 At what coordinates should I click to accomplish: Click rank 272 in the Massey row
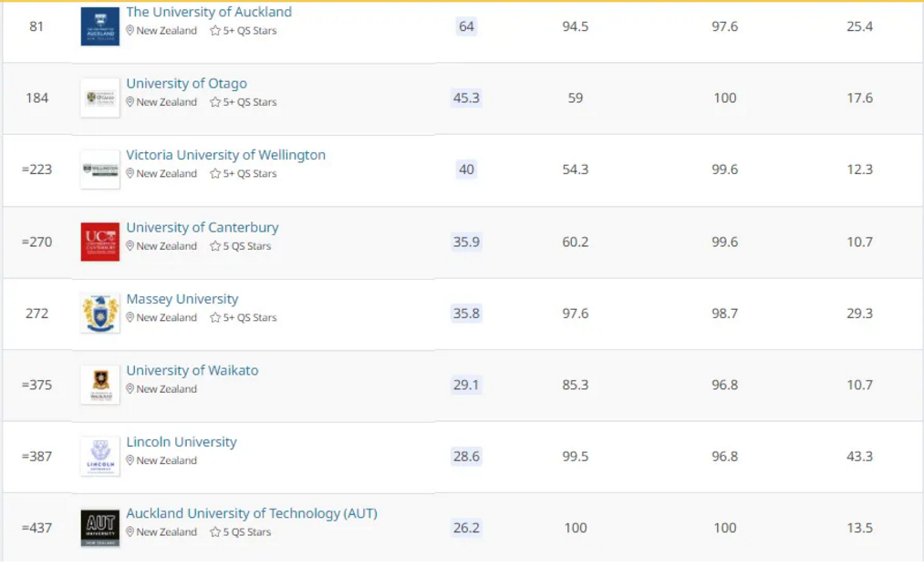tap(36, 314)
